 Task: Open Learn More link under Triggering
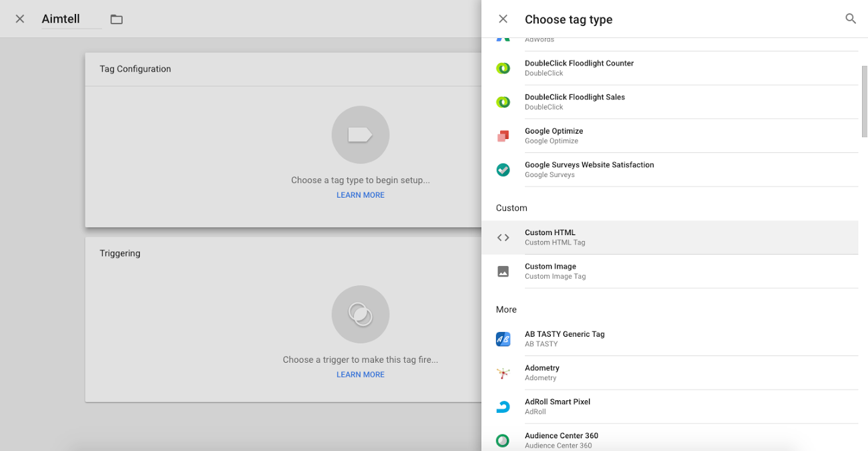[361, 375]
